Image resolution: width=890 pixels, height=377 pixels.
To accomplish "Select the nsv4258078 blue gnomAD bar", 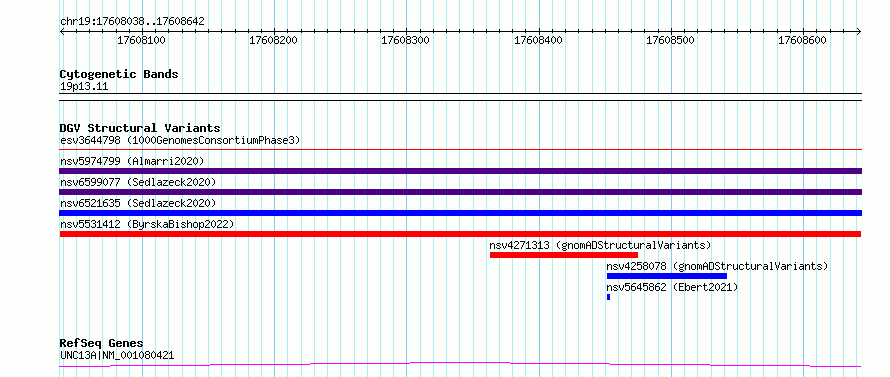I will (666, 276).
